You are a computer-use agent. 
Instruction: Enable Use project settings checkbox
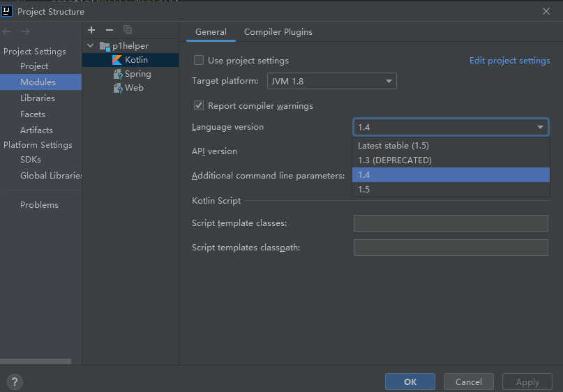[x=199, y=60]
